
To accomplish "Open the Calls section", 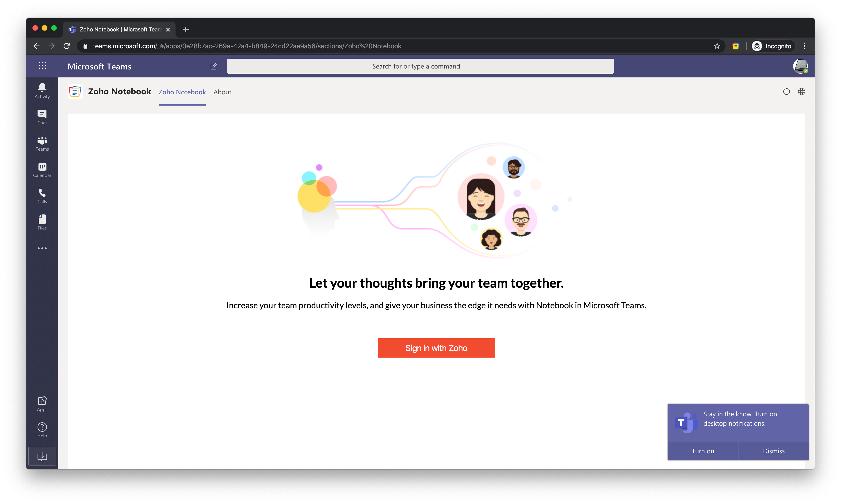I will (x=42, y=196).
